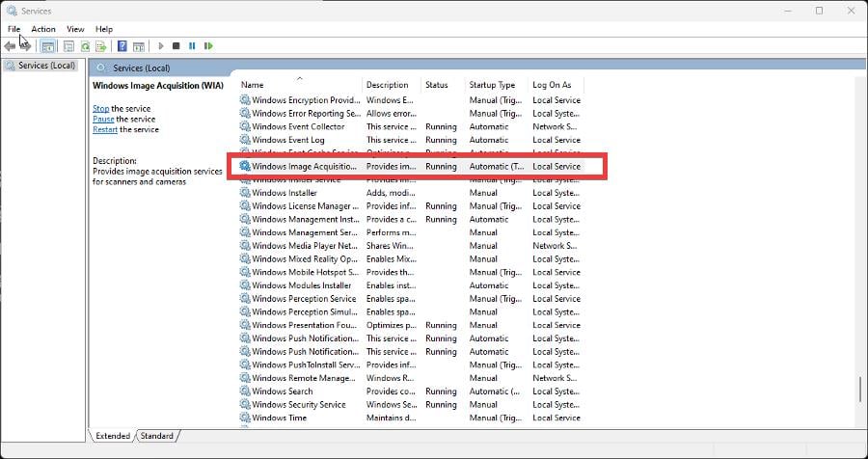This screenshot has width=868, height=459.
Task: Click Local Service logon of Windows Time
Action: [556, 418]
